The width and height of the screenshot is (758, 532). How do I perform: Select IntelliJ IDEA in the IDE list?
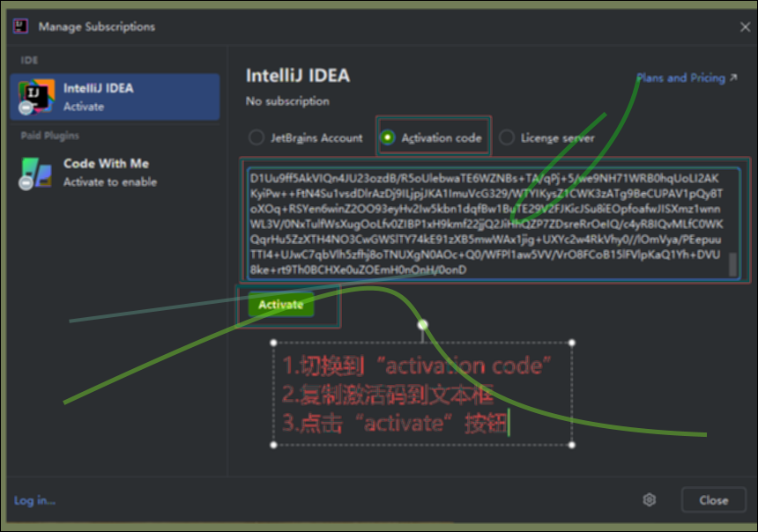[115, 97]
